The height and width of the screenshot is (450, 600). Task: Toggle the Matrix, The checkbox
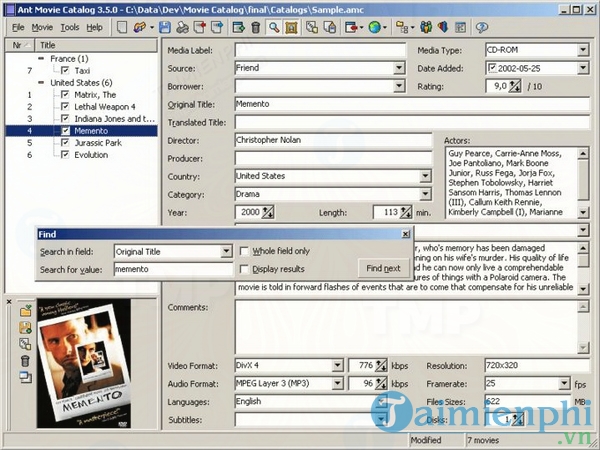pyautogui.click(x=65, y=95)
